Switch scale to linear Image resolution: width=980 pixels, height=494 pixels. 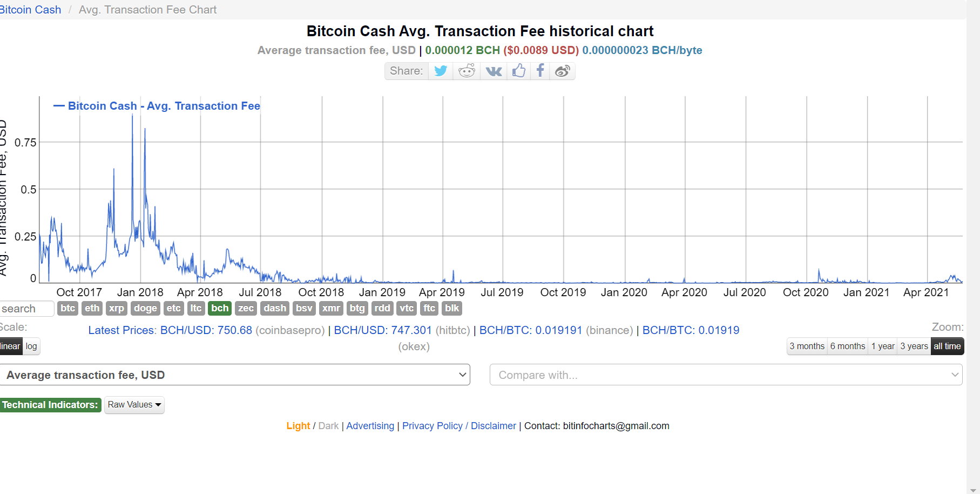tap(10, 346)
